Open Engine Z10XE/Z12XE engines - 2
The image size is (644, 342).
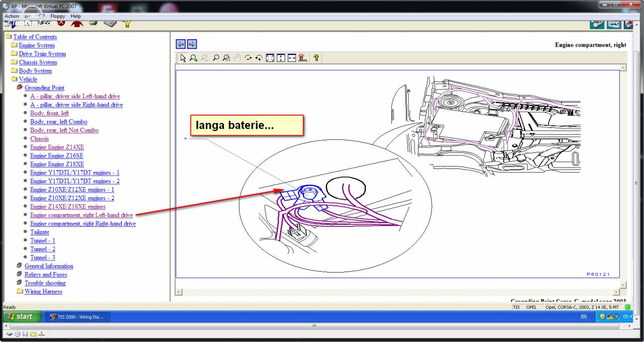click(x=72, y=198)
